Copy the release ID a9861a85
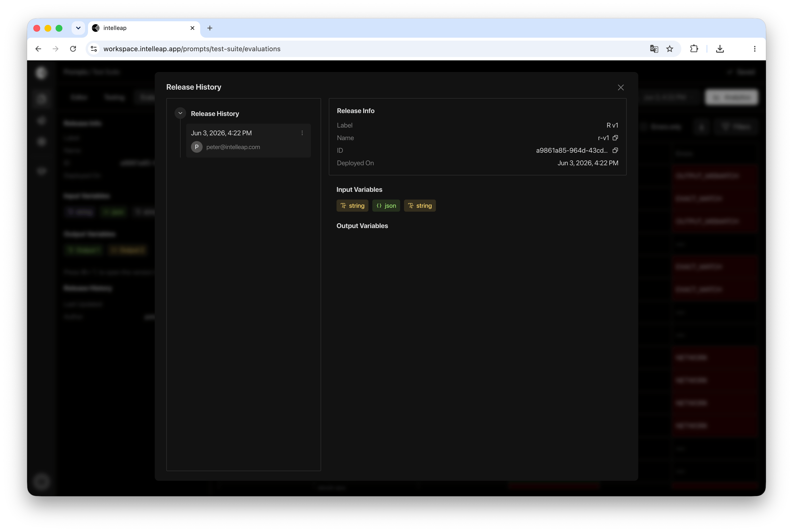This screenshot has height=532, width=793. coord(615,150)
